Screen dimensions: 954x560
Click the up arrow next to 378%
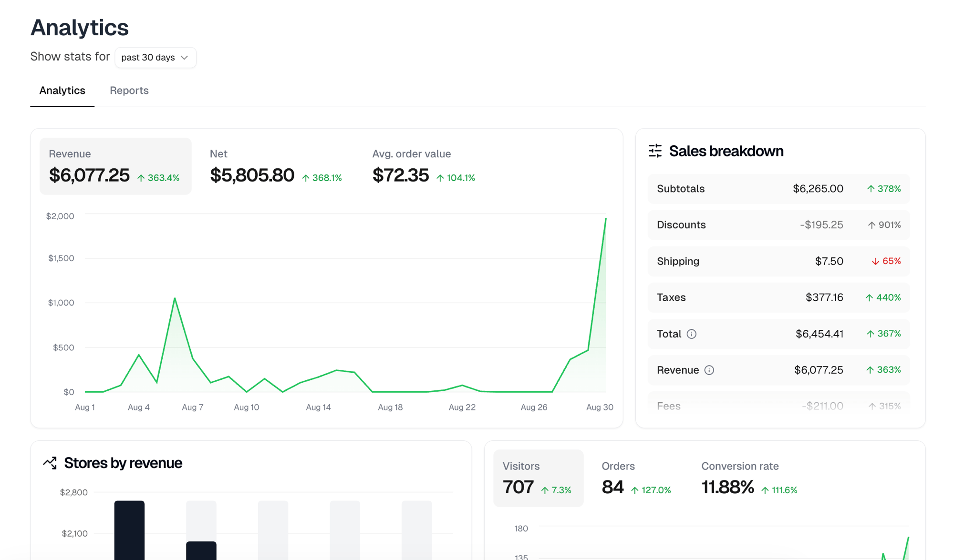pos(871,189)
